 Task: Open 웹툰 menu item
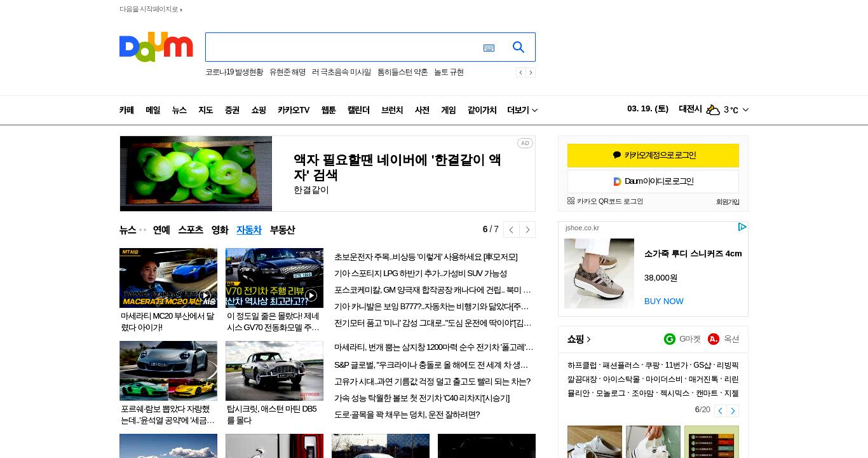click(329, 110)
